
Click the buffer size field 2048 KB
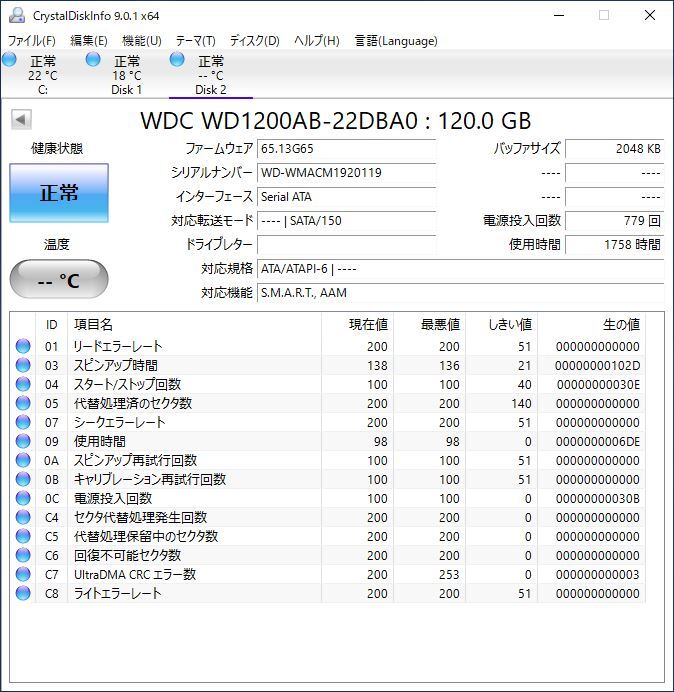(614, 149)
